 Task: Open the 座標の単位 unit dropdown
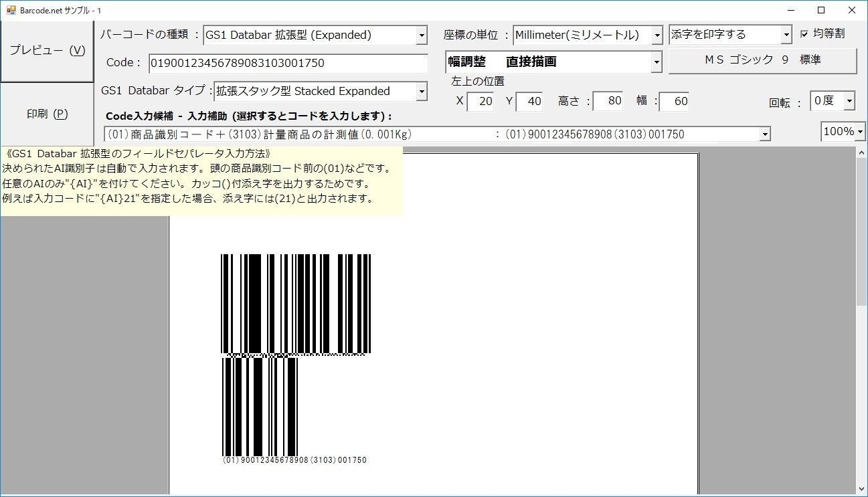[x=656, y=35]
